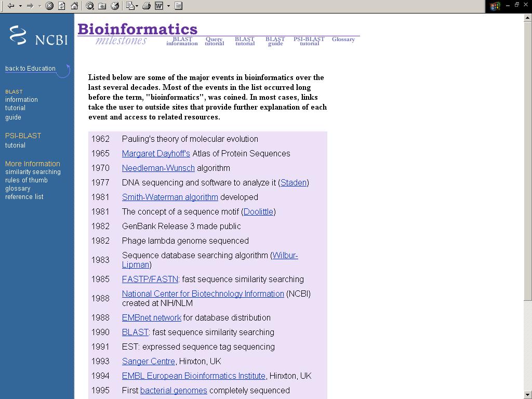Open the History clock icon
532x399 pixels.
pos(115,6)
